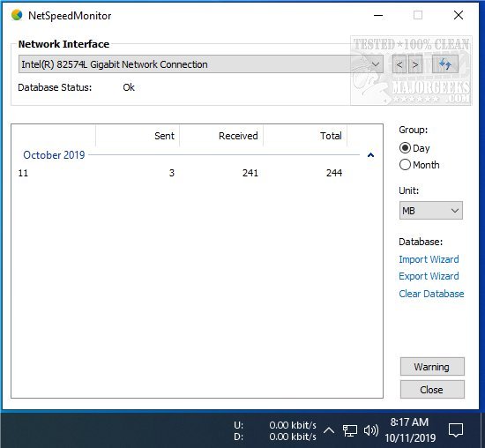Open the Import Wizard link
Image resolution: width=485 pixels, height=448 pixels.
point(429,259)
